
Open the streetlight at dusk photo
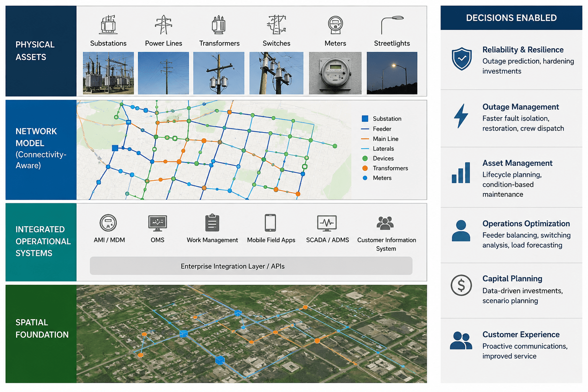pos(392,73)
